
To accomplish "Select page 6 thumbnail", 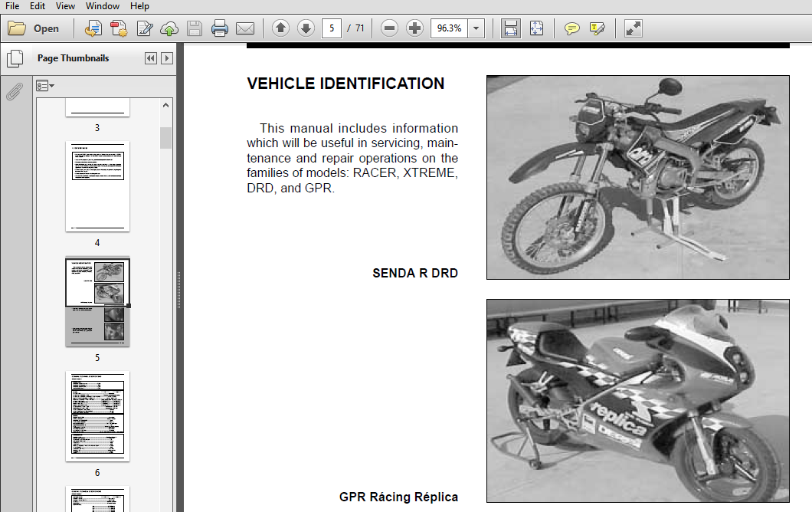I will tap(97, 416).
